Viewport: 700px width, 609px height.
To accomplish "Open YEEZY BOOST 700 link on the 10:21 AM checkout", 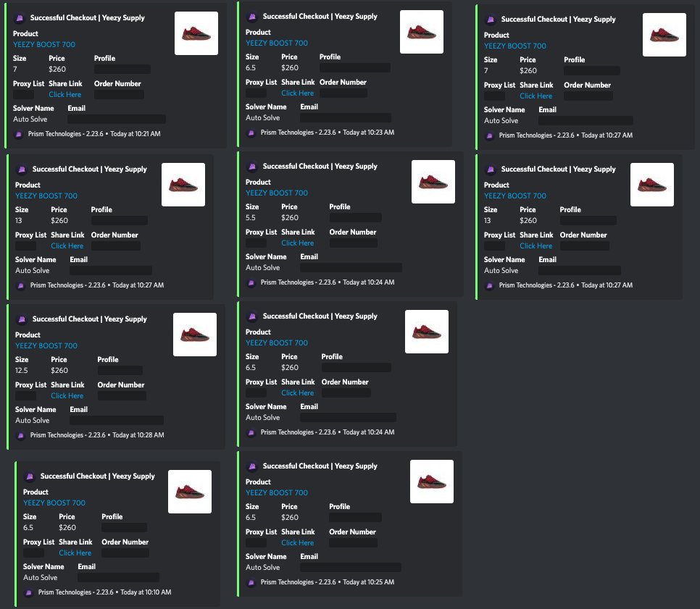I will click(44, 45).
